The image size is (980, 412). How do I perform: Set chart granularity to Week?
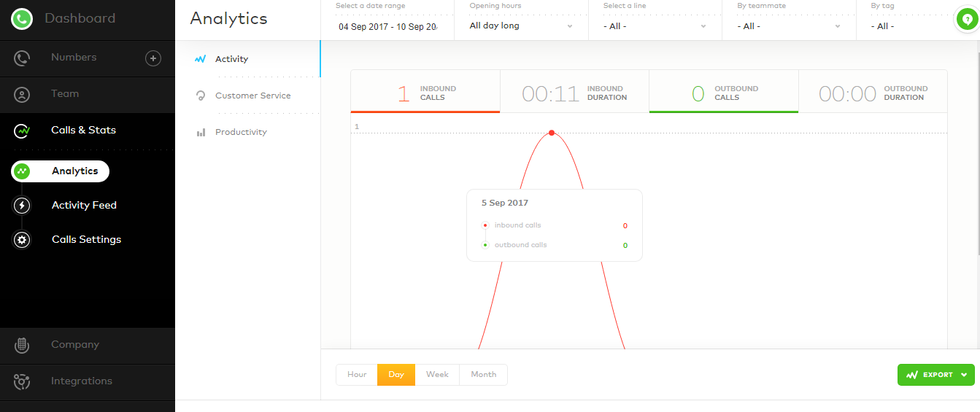pos(437,375)
